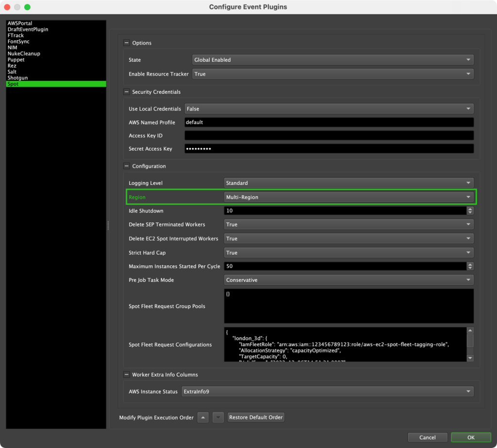Confirm settings with the OK button
This screenshot has height=448, width=497.
[470, 437]
